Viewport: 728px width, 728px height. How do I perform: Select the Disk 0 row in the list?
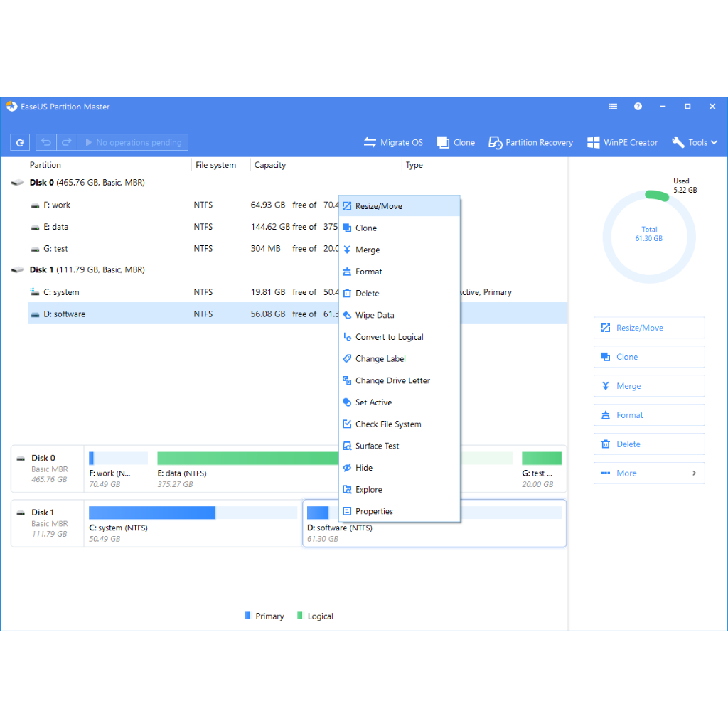(x=87, y=183)
